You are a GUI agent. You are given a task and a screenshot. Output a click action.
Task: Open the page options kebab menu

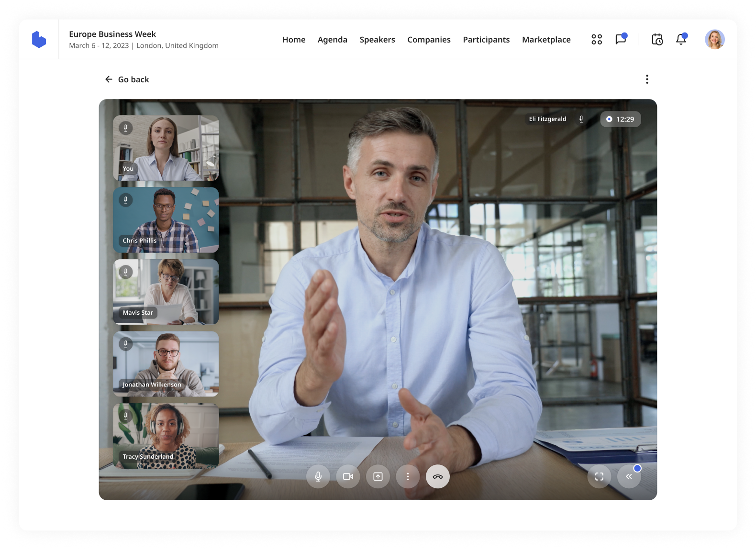tap(647, 79)
